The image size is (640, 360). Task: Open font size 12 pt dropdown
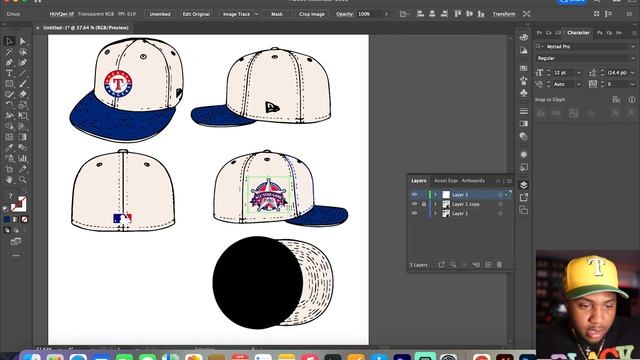[x=578, y=73]
